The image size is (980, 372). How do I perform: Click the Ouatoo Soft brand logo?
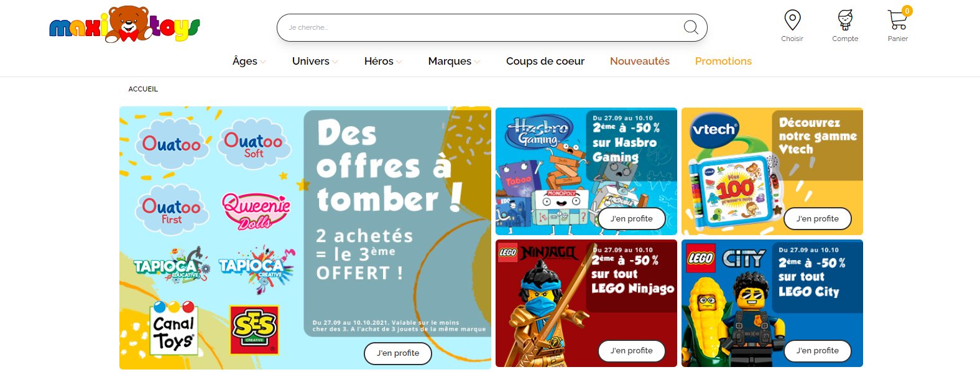[253, 144]
